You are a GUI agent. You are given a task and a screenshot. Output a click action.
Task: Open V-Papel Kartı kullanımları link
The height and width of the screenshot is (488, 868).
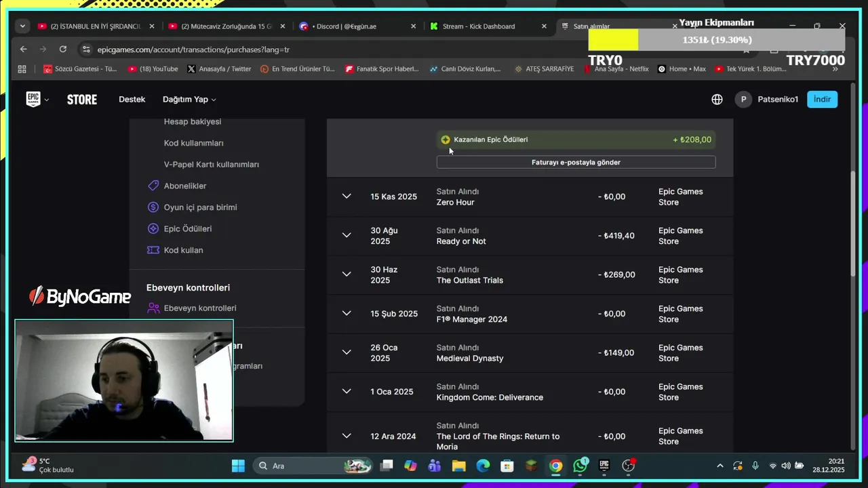pos(211,164)
